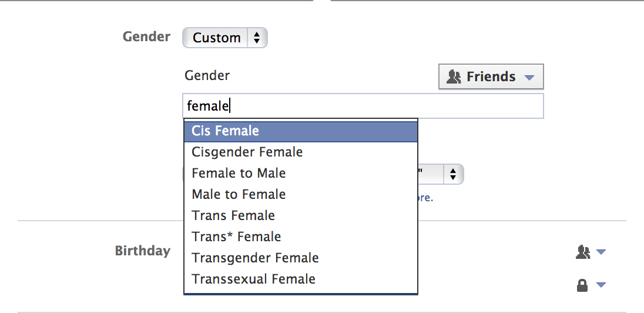Screen dimensions: 644x313
Task: Click the bold Gender section label
Action: tap(146, 36)
